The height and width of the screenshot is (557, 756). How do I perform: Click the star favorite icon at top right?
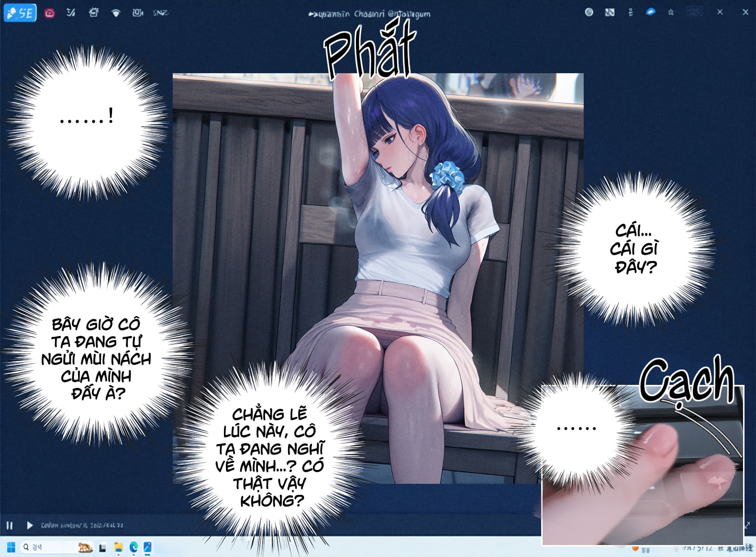(x=671, y=12)
